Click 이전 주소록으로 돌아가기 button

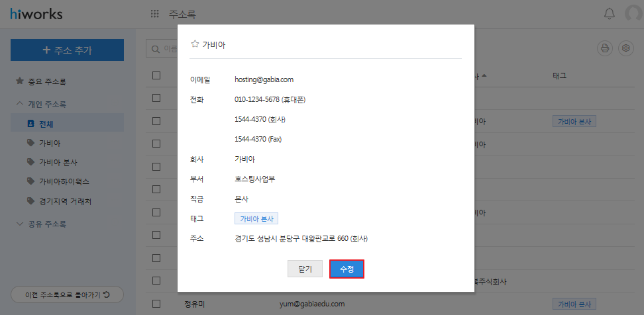[x=67, y=294]
